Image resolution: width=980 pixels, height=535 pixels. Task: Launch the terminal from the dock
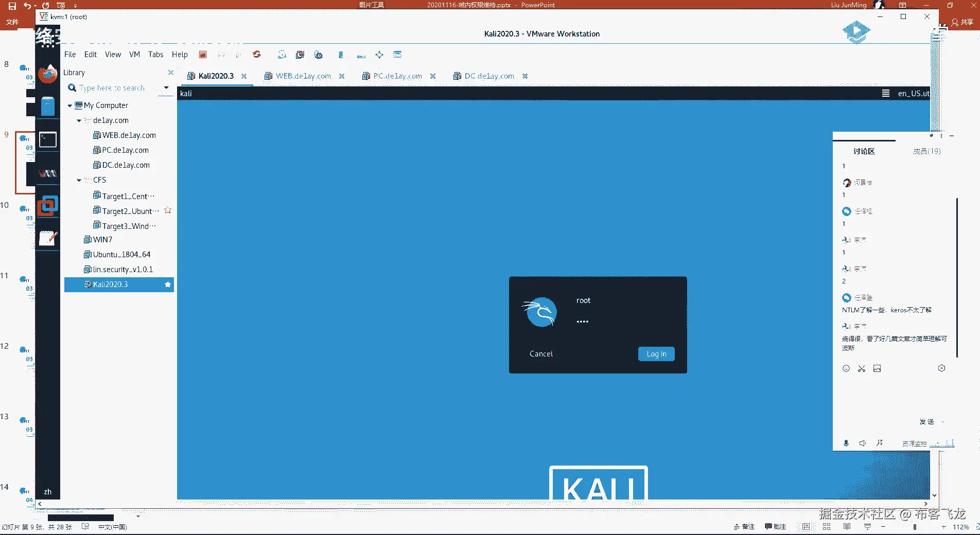(x=48, y=139)
